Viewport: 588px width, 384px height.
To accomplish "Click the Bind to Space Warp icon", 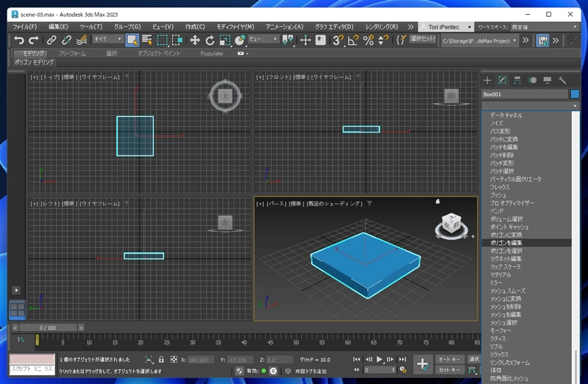I will [82, 40].
